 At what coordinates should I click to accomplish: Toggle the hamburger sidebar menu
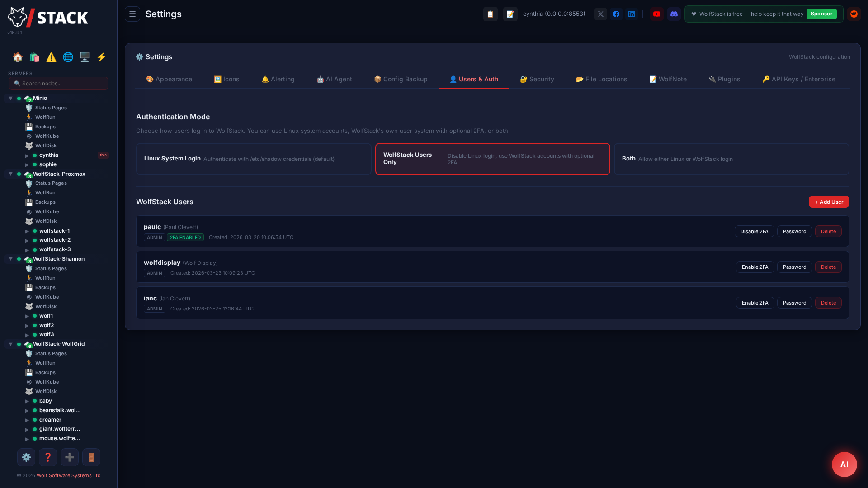(132, 14)
